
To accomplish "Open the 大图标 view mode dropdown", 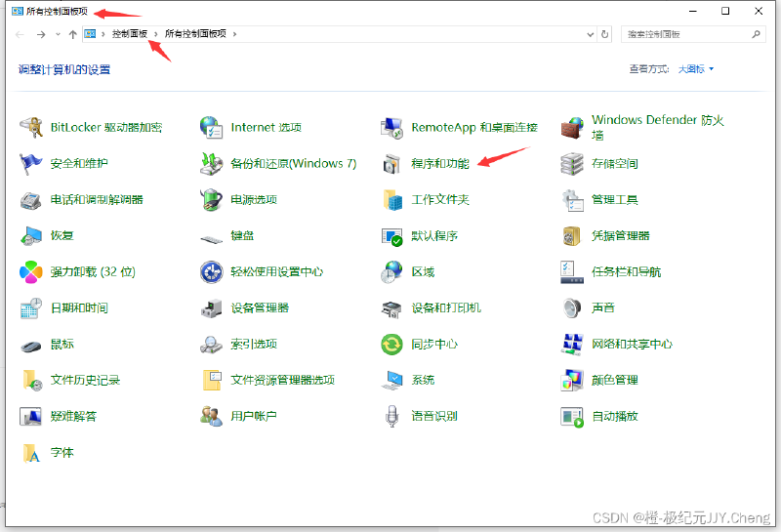I will pos(696,69).
